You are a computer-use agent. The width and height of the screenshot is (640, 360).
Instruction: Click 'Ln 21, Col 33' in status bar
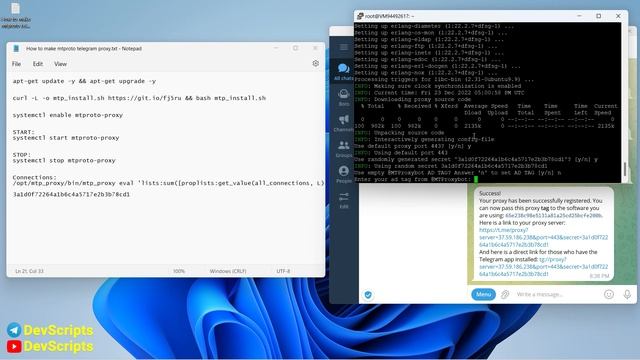click(29, 271)
